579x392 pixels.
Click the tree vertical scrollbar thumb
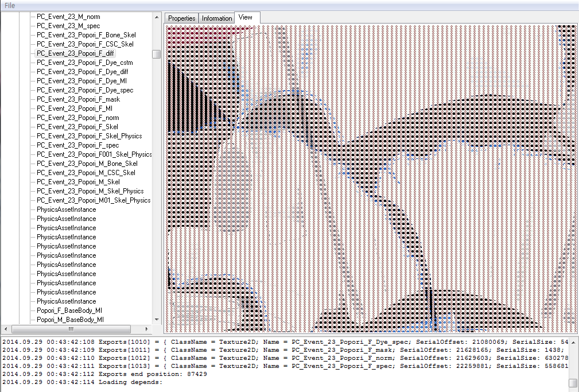click(157, 54)
